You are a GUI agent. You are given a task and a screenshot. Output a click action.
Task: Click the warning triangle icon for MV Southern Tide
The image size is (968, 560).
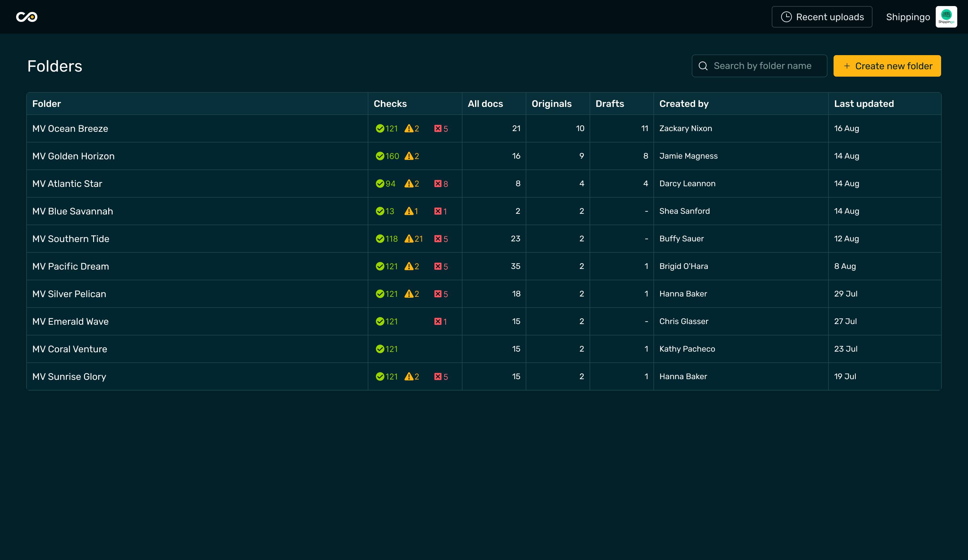click(x=409, y=239)
